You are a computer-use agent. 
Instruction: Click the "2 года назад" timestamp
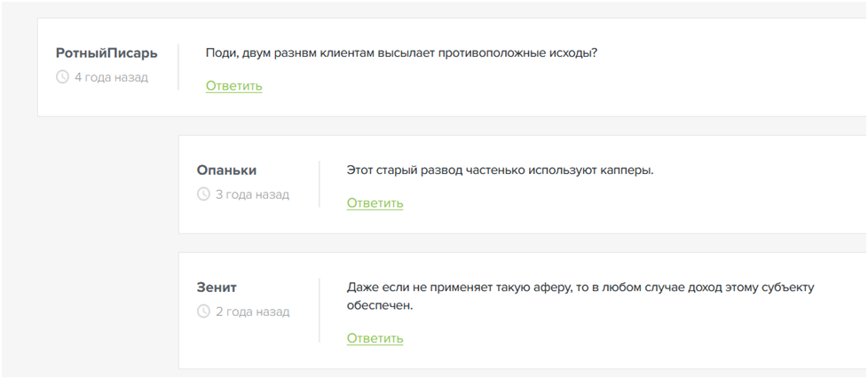pos(252,312)
